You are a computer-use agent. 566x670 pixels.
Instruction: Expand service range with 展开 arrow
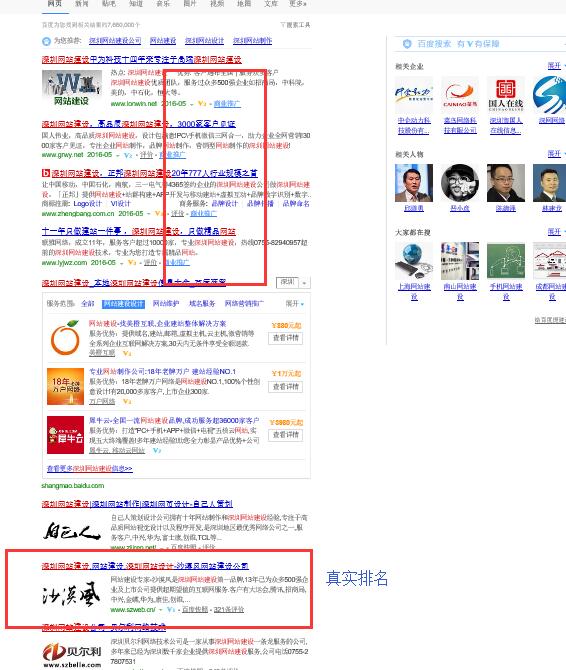click(x=295, y=304)
